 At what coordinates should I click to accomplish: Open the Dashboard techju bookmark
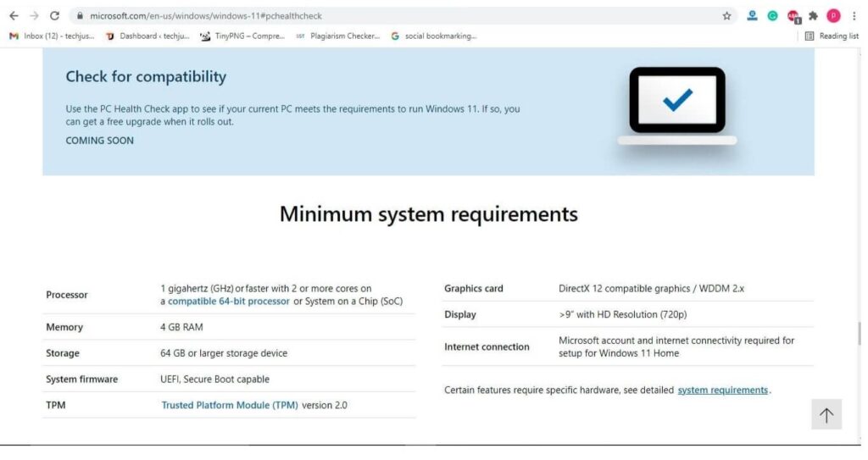coord(147,36)
